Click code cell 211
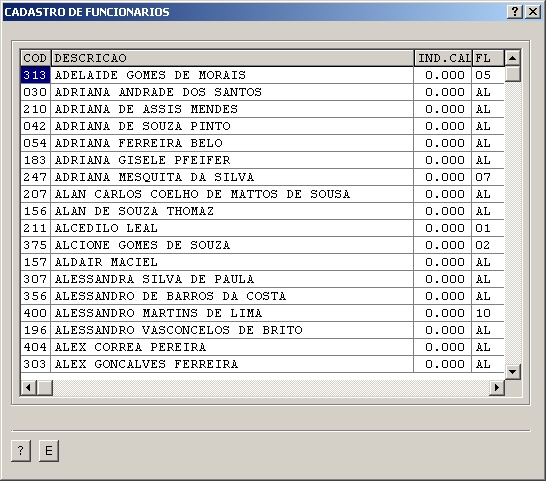This screenshot has height=481, width=546. pos(36,228)
